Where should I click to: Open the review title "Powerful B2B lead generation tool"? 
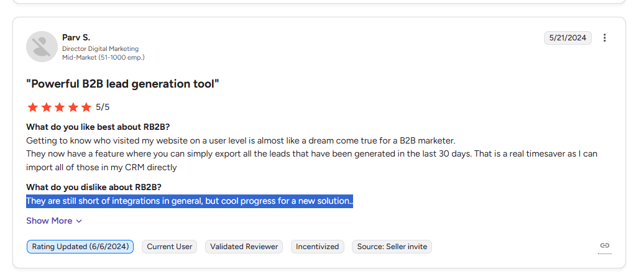click(x=123, y=84)
